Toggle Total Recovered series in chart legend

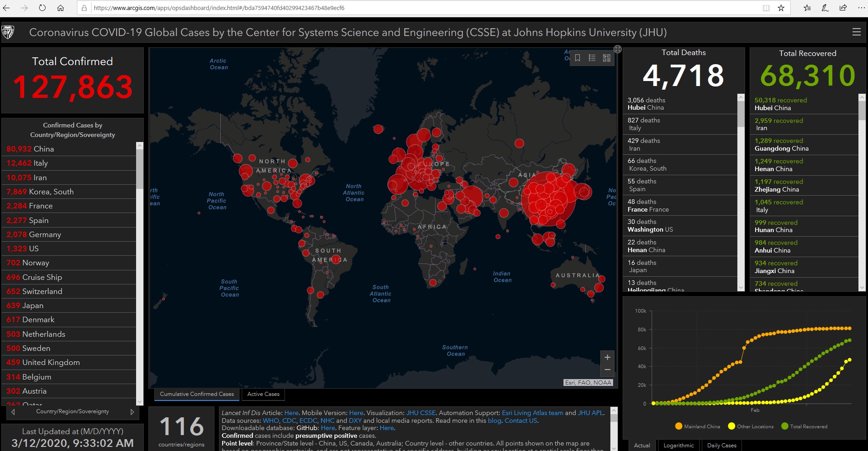(x=804, y=426)
